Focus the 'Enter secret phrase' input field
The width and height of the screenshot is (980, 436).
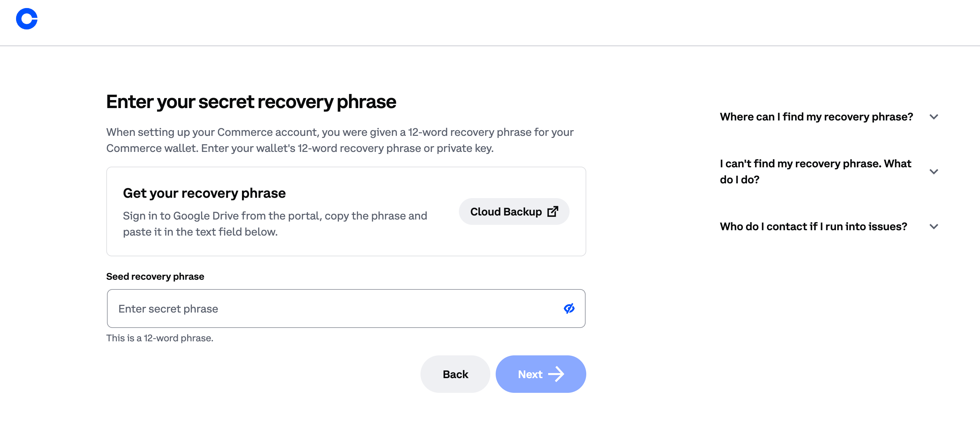(304, 309)
